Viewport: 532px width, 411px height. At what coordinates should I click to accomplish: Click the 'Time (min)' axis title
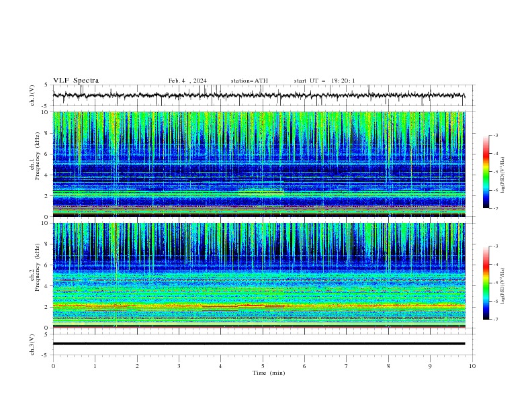click(x=269, y=373)
